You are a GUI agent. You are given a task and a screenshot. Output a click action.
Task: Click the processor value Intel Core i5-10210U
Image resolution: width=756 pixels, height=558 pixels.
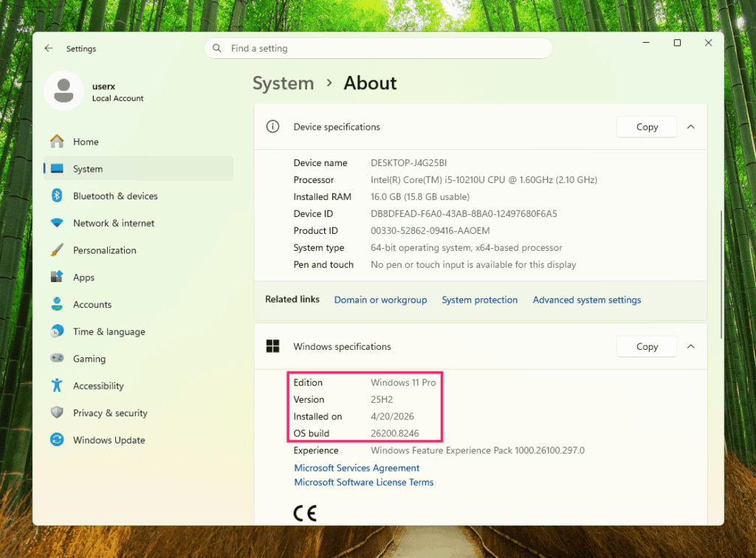pos(484,180)
